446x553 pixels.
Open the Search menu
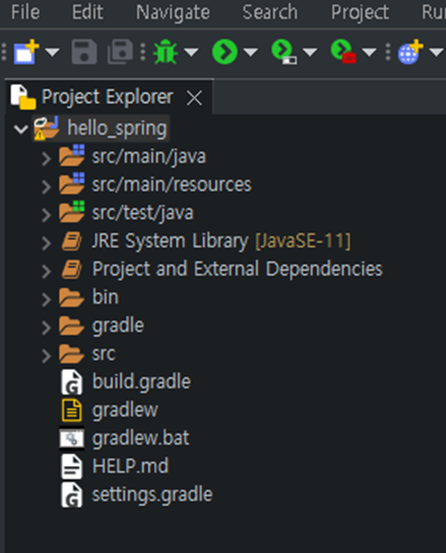tap(270, 12)
